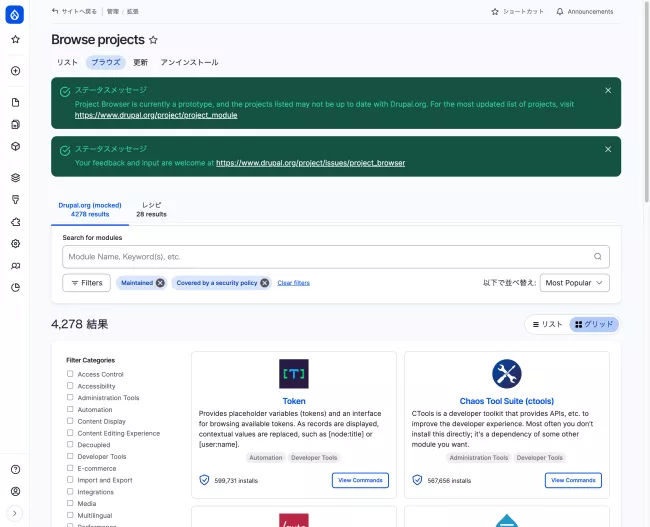Open the Configuration gear icon in sidebar
The width and height of the screenshot is (650, 527).
15,244
